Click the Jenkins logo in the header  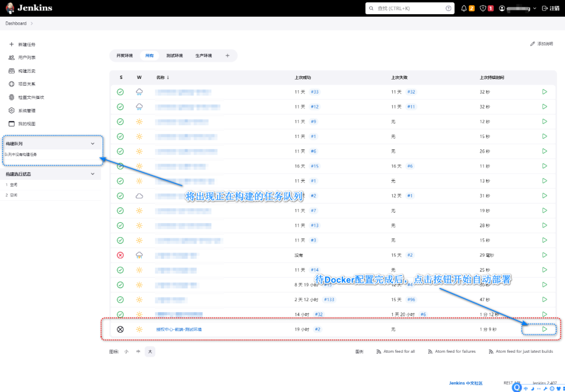click(x=29, y=8)
